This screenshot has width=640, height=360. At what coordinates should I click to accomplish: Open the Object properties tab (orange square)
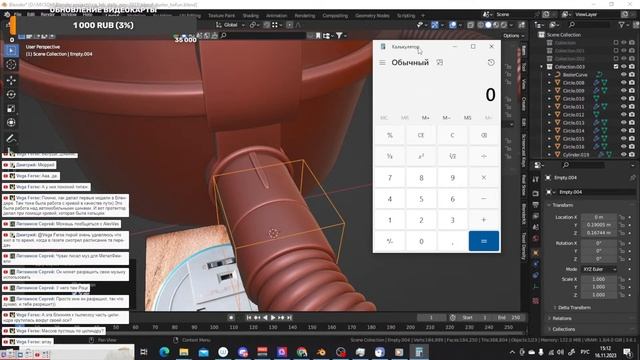click(536, 253)
